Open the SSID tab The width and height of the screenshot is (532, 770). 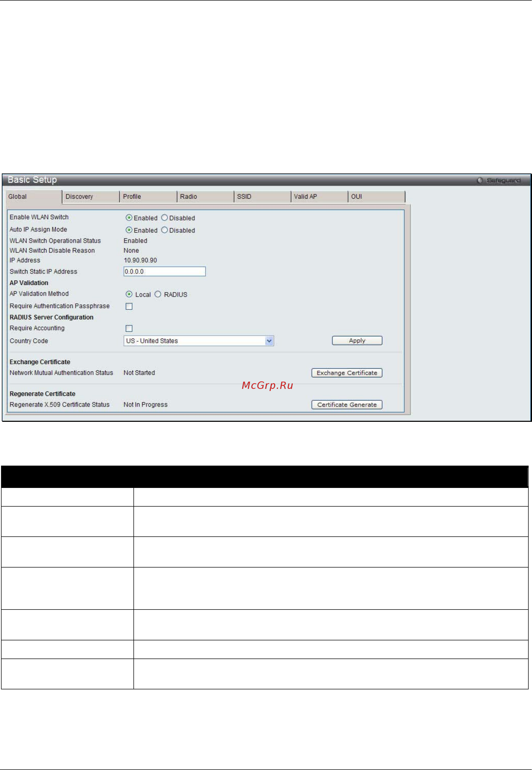tap(262, 197)
